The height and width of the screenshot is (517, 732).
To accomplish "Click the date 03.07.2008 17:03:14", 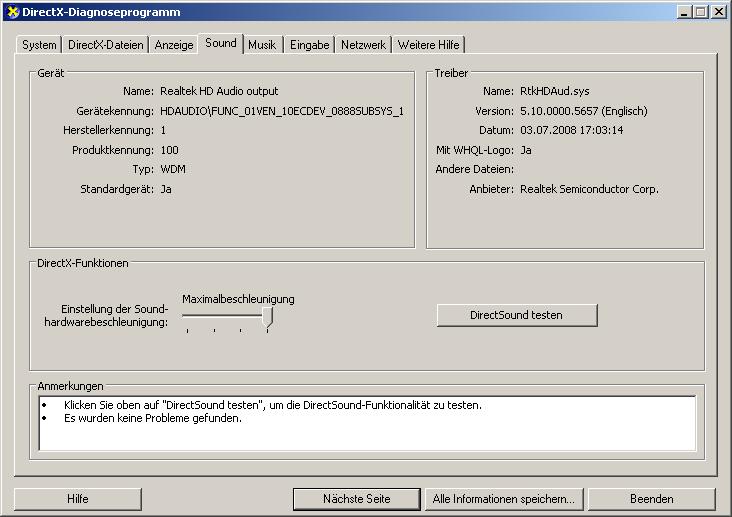I will point(571,130).
